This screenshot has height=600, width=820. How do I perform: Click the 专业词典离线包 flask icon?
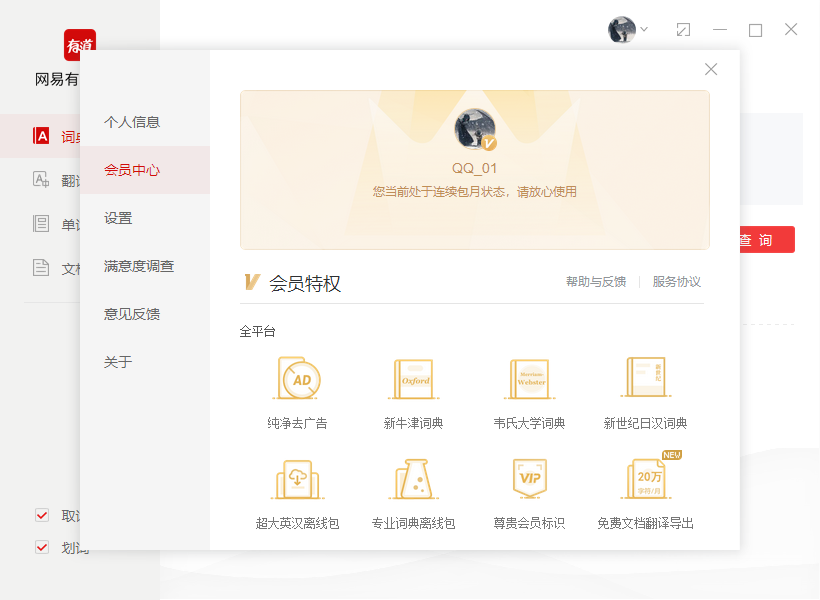[414, 479]
